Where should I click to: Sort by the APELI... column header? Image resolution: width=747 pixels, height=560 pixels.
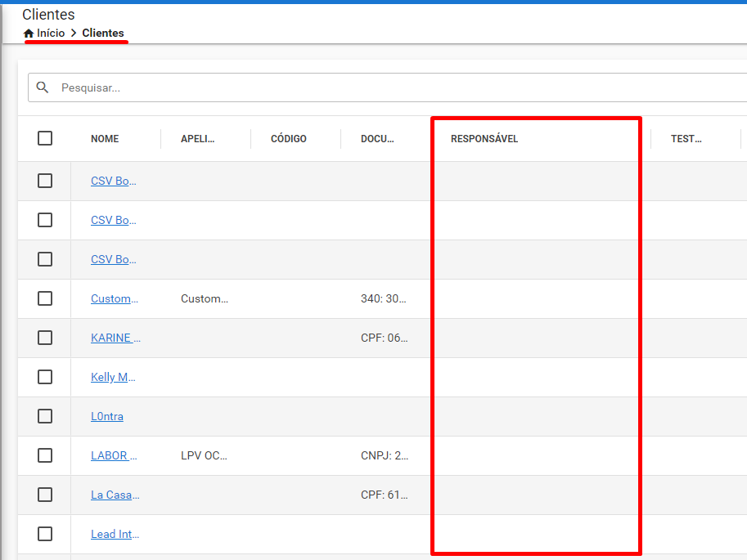[x=197, y=139]
